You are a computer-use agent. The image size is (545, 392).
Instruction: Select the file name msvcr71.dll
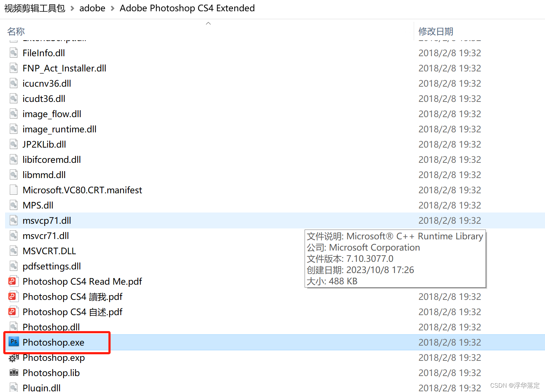pyautogui.click(x=46, y=236)
